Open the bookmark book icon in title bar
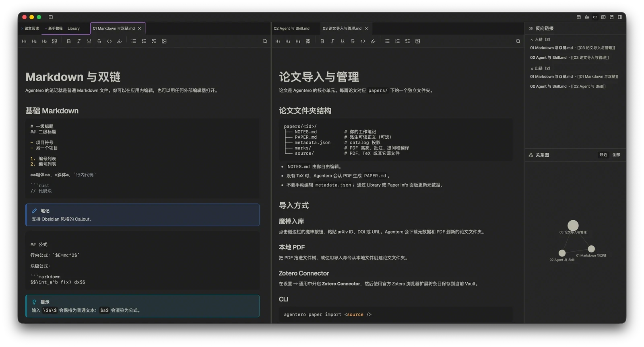644x347 pixels. [x=612, y=17]
